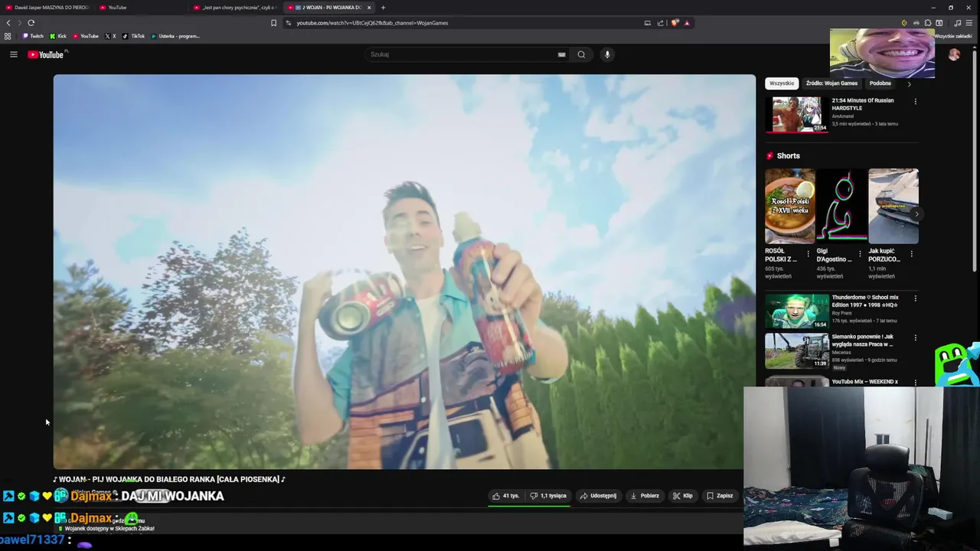The width and height of the screenshot is (980, 551).
Task: Go forward with the browser forward arrow
Action: pos(20,23)
